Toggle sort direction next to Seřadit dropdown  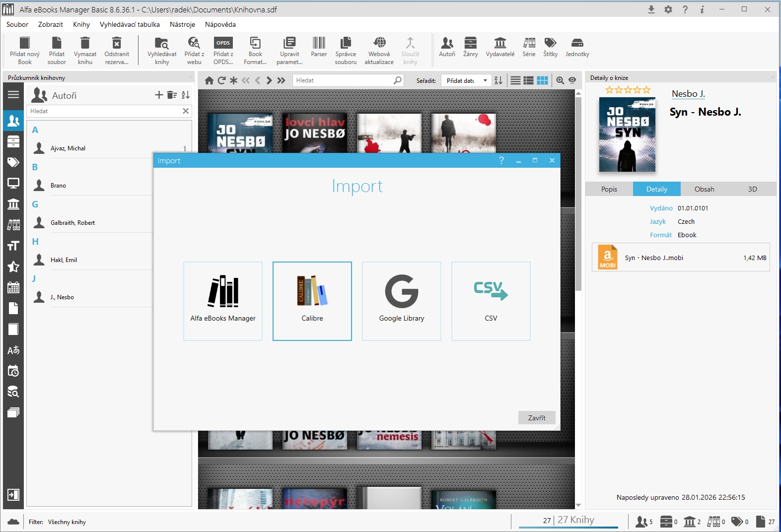(498, 80)
